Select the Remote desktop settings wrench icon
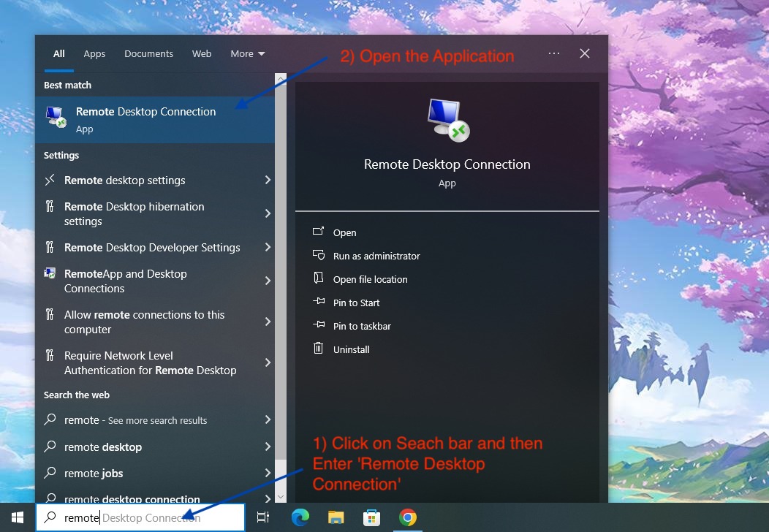Viewport: 769px width, 532px height. pos(48,180)
